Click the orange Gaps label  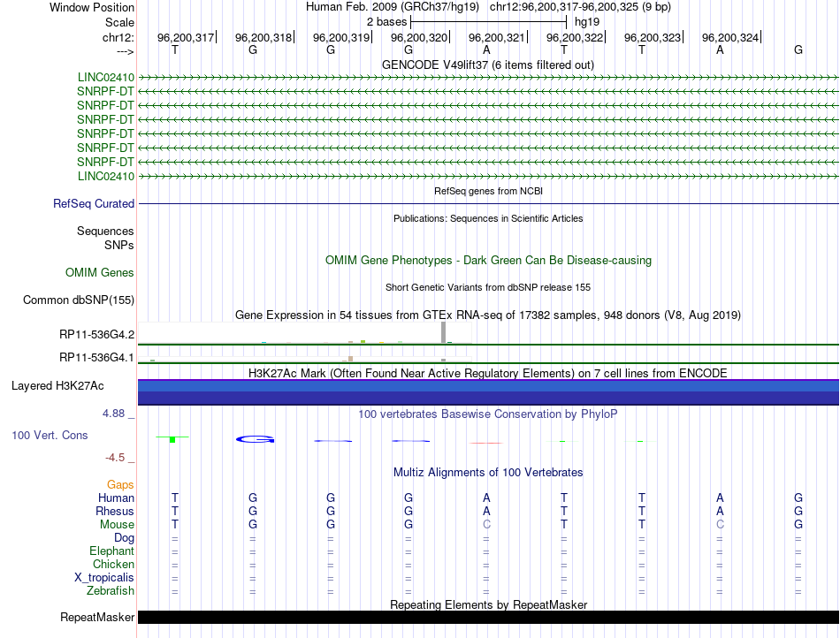click(120, 484)
